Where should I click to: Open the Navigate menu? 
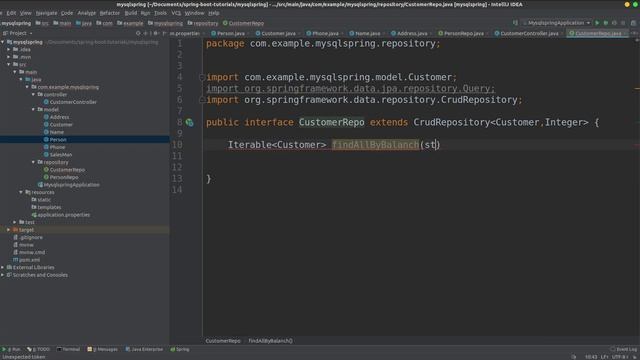[x=46, y=13]
